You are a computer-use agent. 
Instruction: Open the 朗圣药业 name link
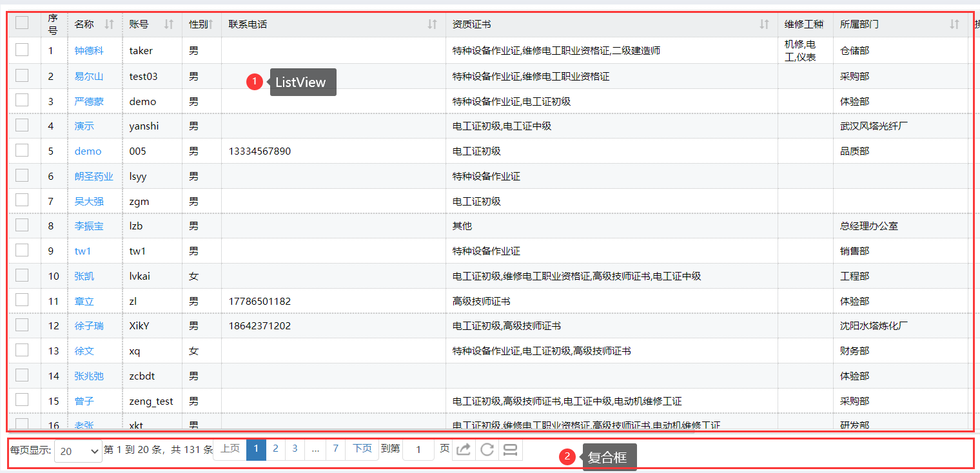tap(94, 177)
